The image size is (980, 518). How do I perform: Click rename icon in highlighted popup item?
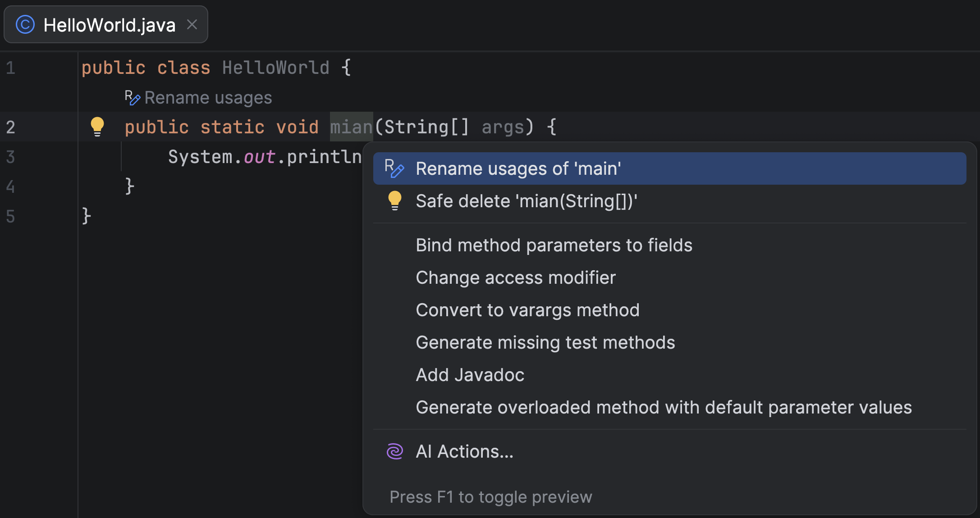pyautogui.click(x=394, y=168)
